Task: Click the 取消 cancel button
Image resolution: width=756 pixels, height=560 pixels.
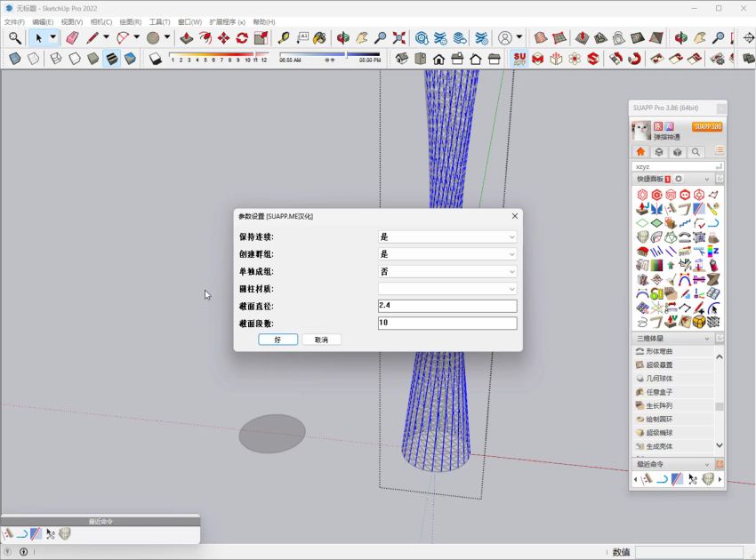Action: 322,340
